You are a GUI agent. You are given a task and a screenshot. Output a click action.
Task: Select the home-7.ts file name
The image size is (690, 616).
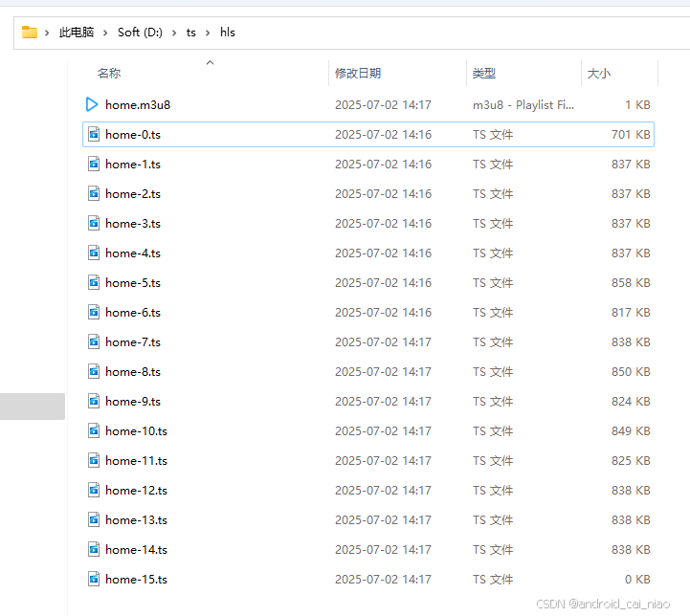click(133, 342)
